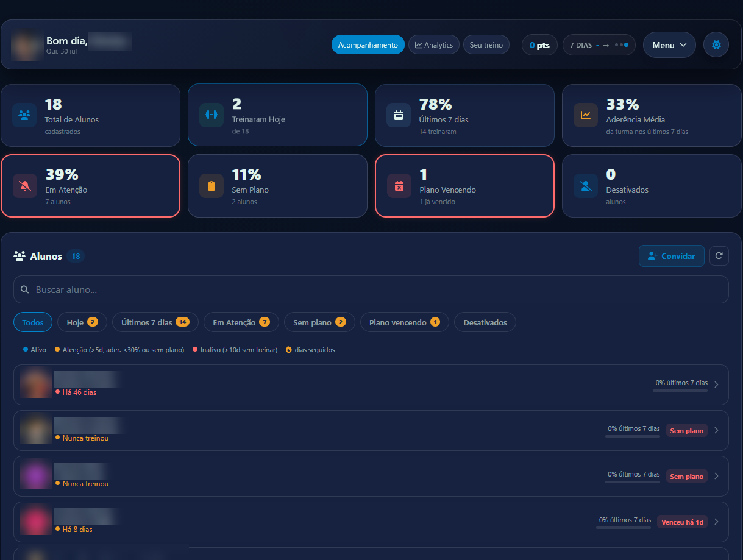Open avatar of student with Há 8 dias
Viewport: 743px width, 560px height.
35,520
